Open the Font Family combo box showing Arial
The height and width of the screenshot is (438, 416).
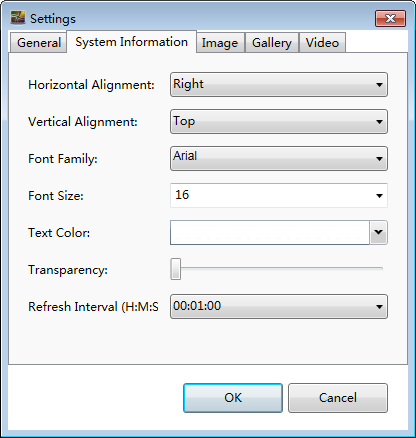pyautogui.click(x=279, y=159)
